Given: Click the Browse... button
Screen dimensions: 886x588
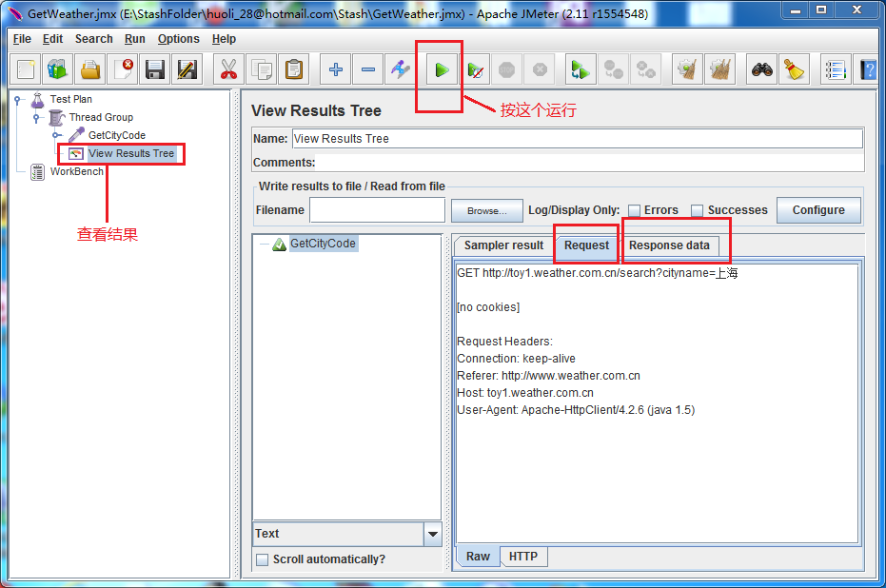Looking at the screenshot, I should (x=486, y=210).
